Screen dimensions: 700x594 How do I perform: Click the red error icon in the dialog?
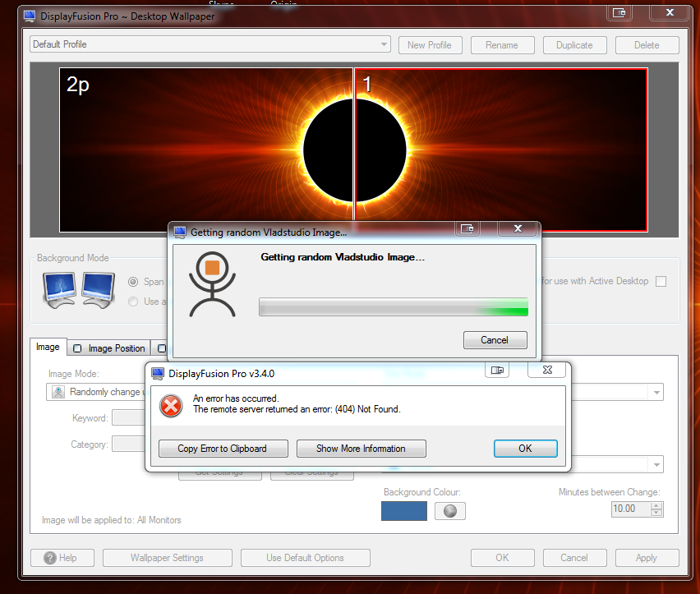coord(171,405)
